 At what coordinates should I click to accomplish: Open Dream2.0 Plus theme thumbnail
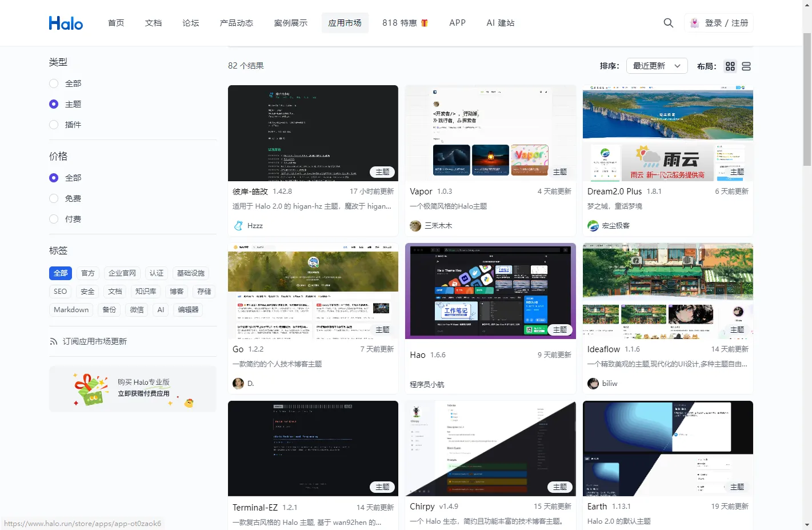(668, 133)
